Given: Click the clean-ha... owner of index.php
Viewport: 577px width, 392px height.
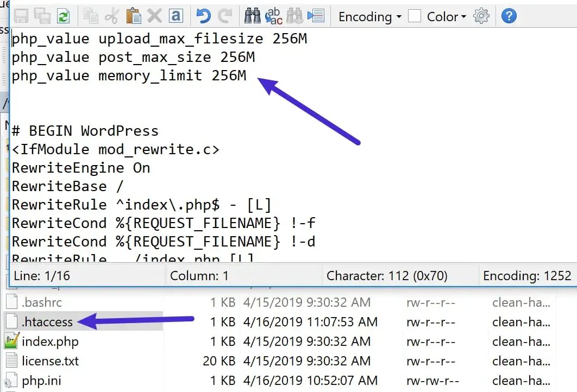Looking at the screenshot, I should tap(521, 342).
